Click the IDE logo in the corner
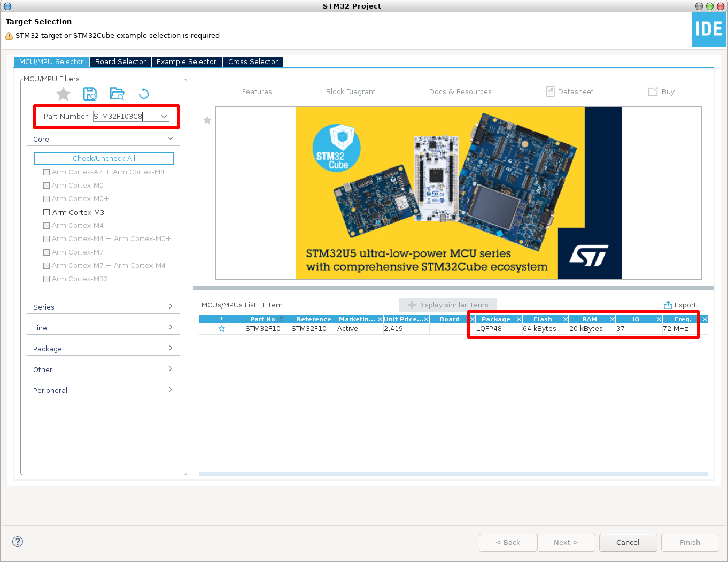728x562 pixels. 708,29
